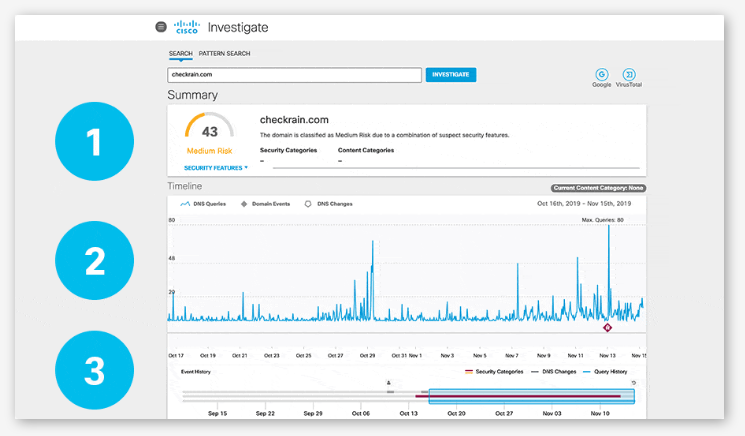Click the Current Content Category: None badge
The image size is (745, 436).
click(x=599, y=188)
